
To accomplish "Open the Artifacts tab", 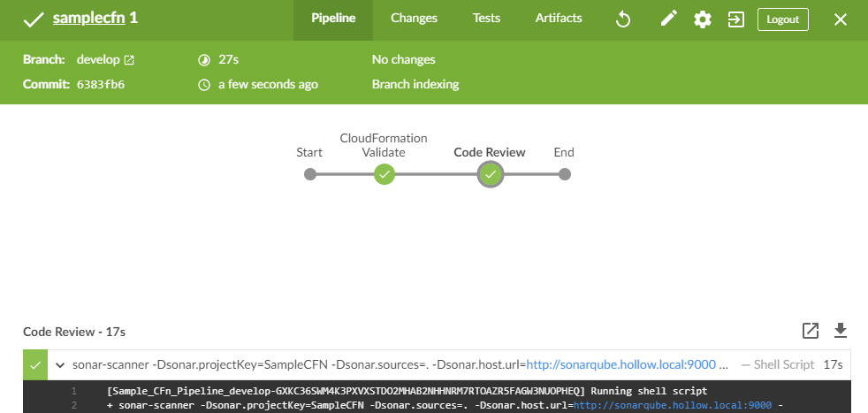I will [559, 19].
